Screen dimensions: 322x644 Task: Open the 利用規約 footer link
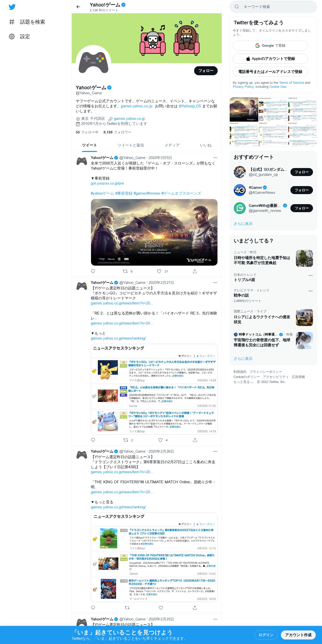pyautogui.click(x=240, y=372)
